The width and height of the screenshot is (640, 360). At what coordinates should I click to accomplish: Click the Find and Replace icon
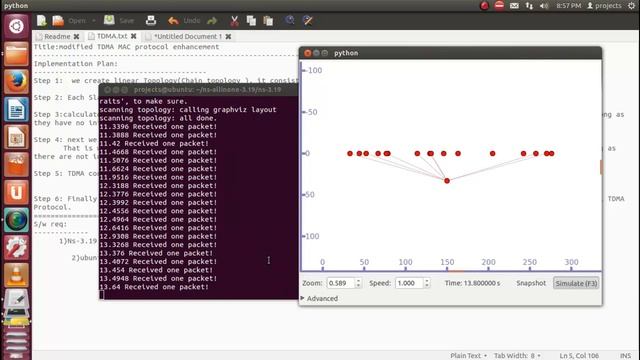coord(308,20)
